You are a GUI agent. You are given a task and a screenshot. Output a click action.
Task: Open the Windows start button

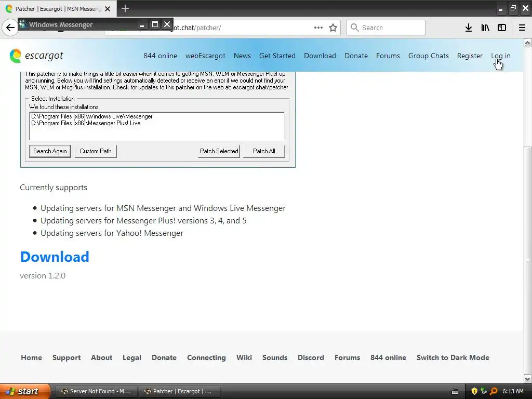click(x=25, y=391)
